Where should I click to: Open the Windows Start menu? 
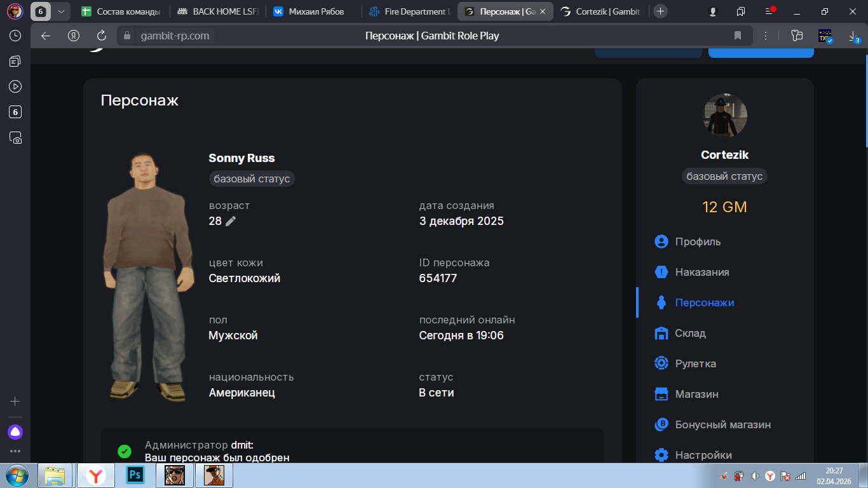(17, 475)
